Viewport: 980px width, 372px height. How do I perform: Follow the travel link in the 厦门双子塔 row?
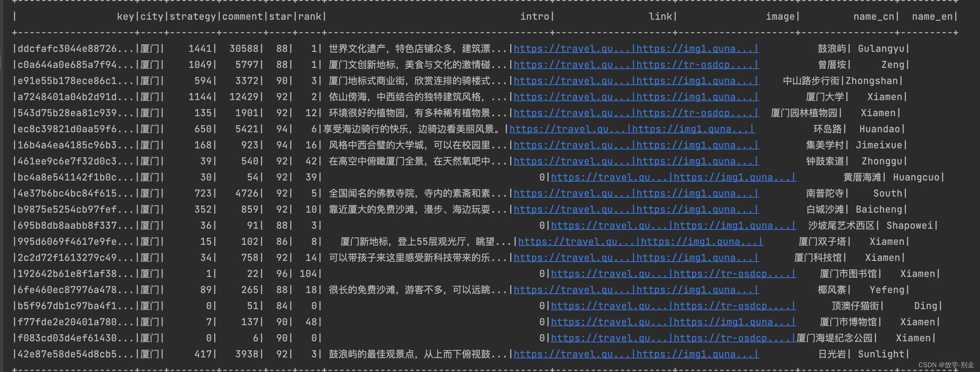577,242
